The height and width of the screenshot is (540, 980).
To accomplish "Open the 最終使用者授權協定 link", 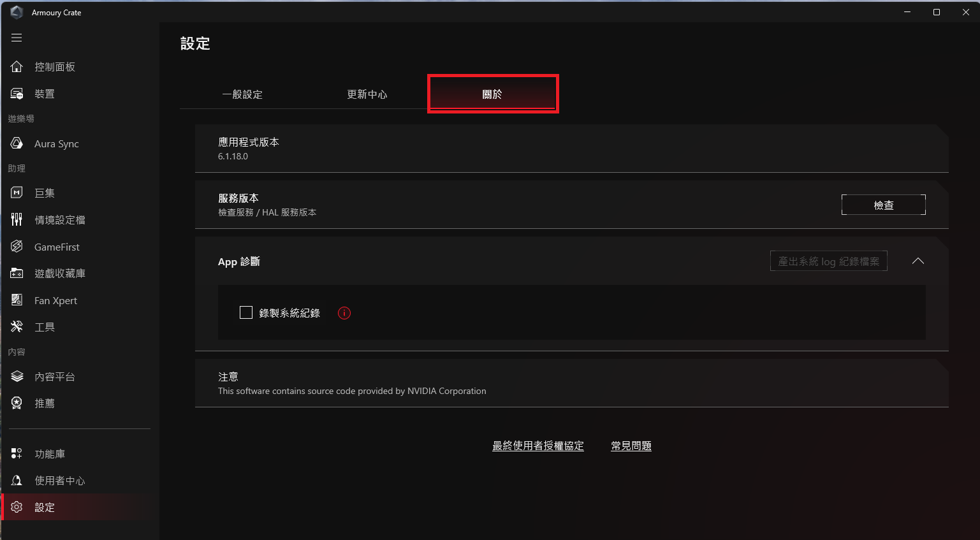I will click(538, 446).
